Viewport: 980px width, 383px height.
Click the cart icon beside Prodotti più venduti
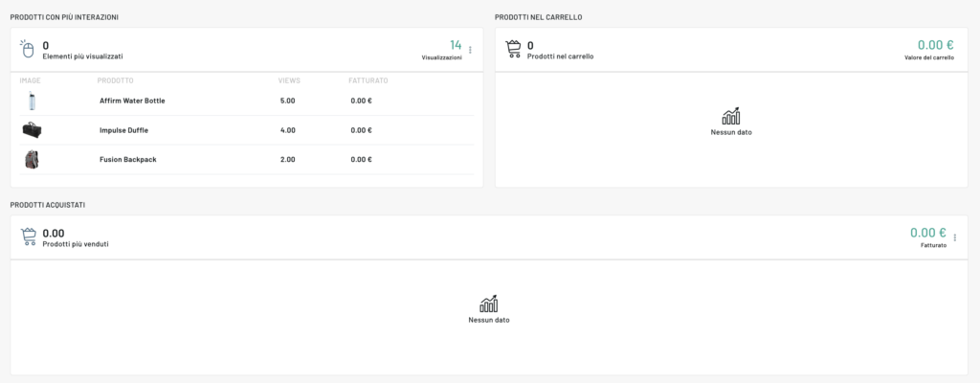(29, 237)
